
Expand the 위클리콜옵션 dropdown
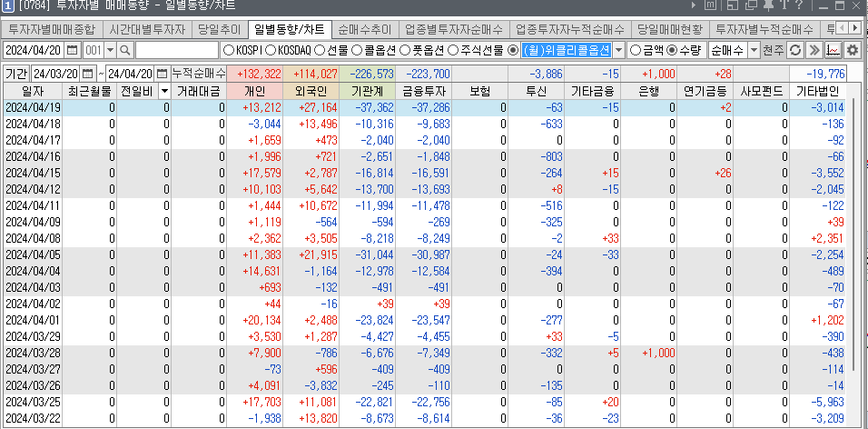[619, 49]
